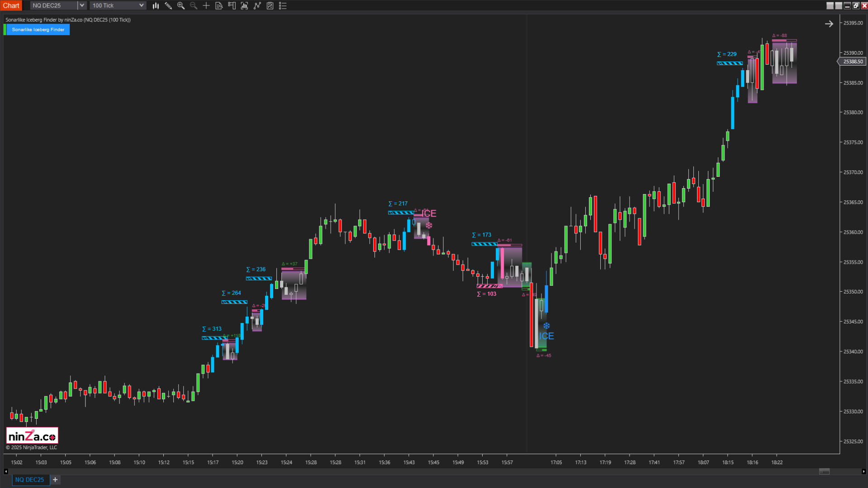Open the Drawing Tools pencil icon
Screen dimensions: 868x488
tap(168, 5)
